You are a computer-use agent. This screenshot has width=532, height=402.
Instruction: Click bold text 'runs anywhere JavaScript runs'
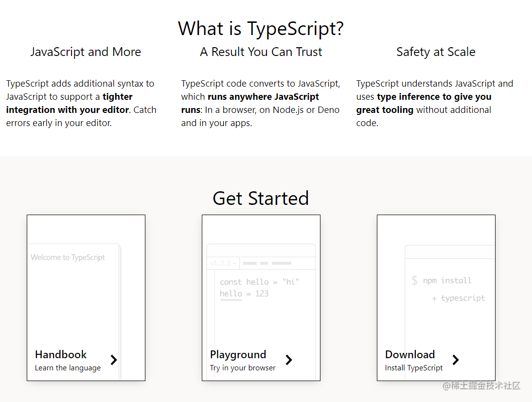click(250, 103)
